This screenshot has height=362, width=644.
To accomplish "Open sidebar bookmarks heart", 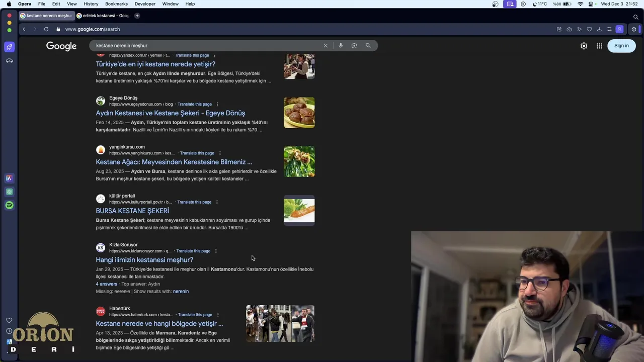I will (x=9, y=320).
